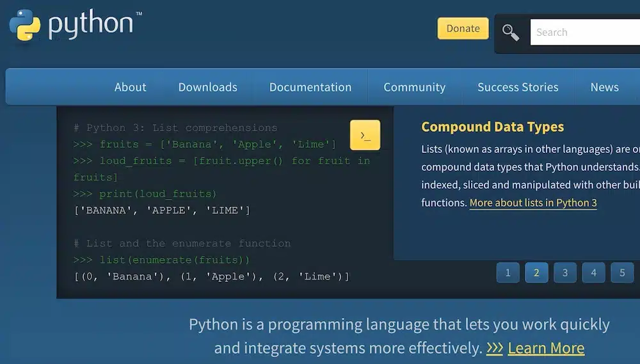This screenshot has height=364, width=640.
Task: Go to slide 3
Action: [565, 273]
